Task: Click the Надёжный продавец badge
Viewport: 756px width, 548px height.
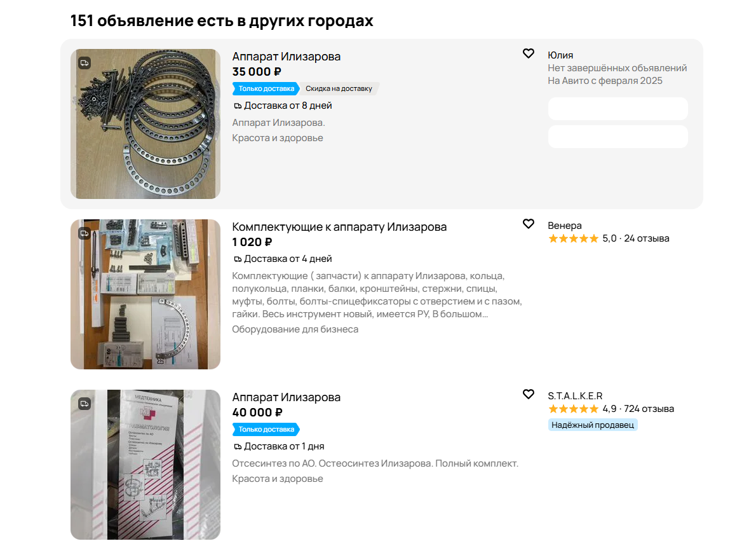Action: coord(593,425)
